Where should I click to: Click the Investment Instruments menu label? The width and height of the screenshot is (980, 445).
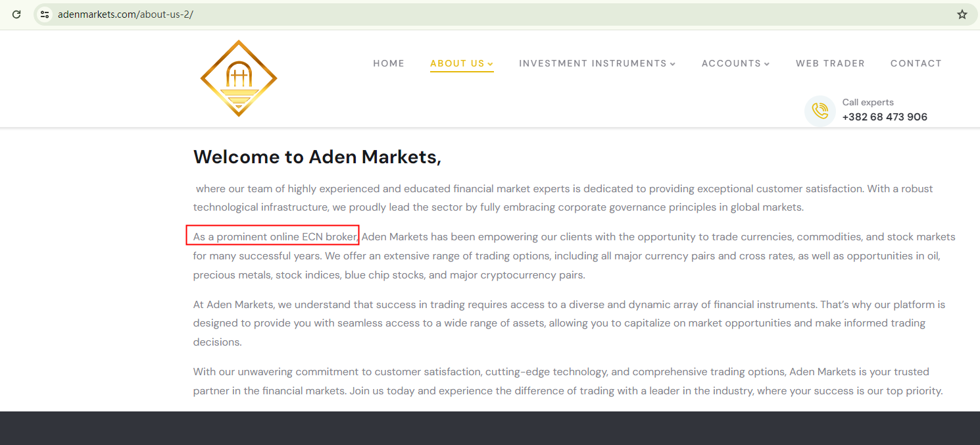[593, 63]
